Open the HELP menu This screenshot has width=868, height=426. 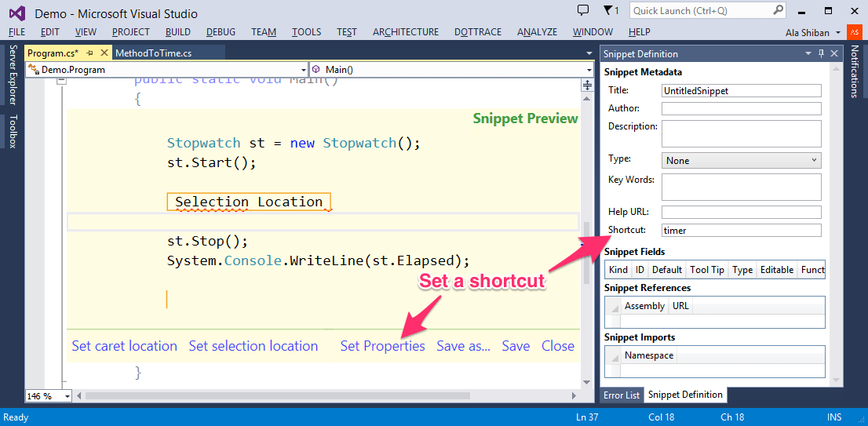point(640,32)
